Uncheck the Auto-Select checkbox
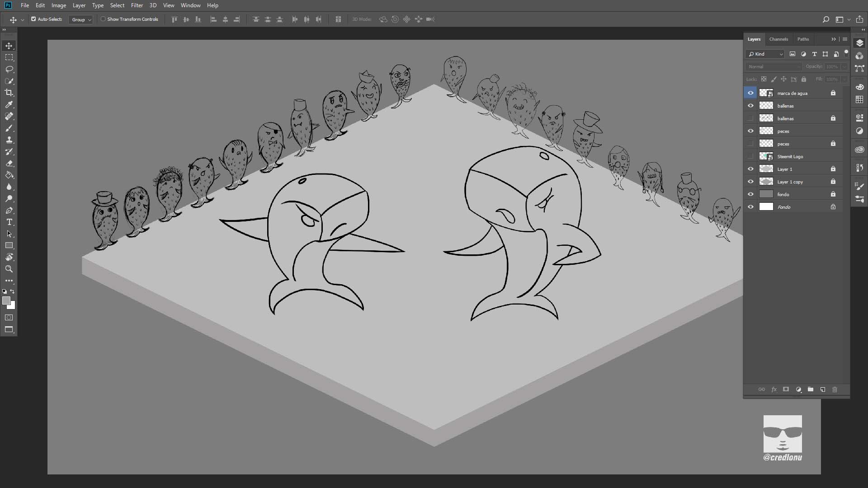This screenshot has width=868, height=488. (x=33, y=19)
